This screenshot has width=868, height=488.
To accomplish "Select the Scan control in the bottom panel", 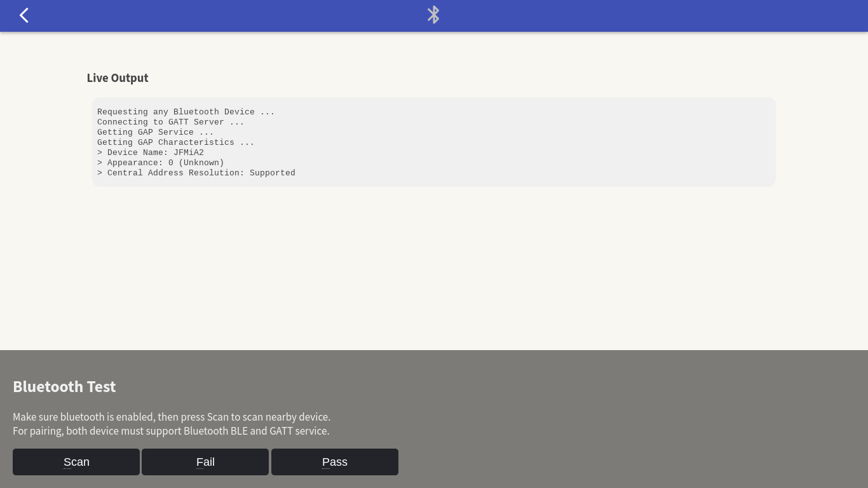I will point(76,462).
